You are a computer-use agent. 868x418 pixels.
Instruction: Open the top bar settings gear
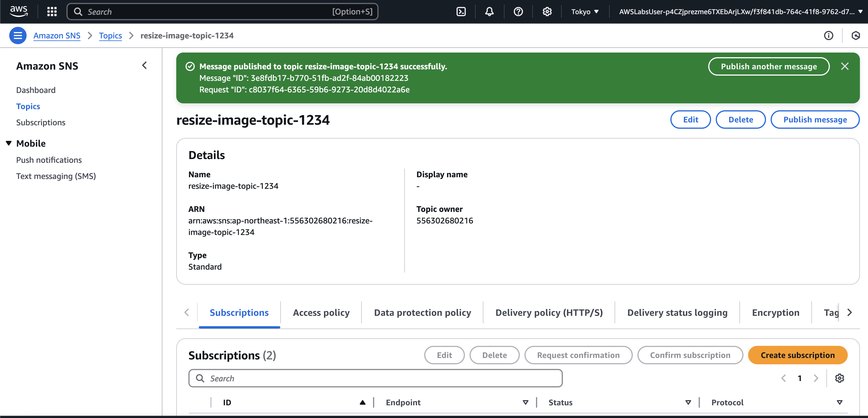coord(547,12)
